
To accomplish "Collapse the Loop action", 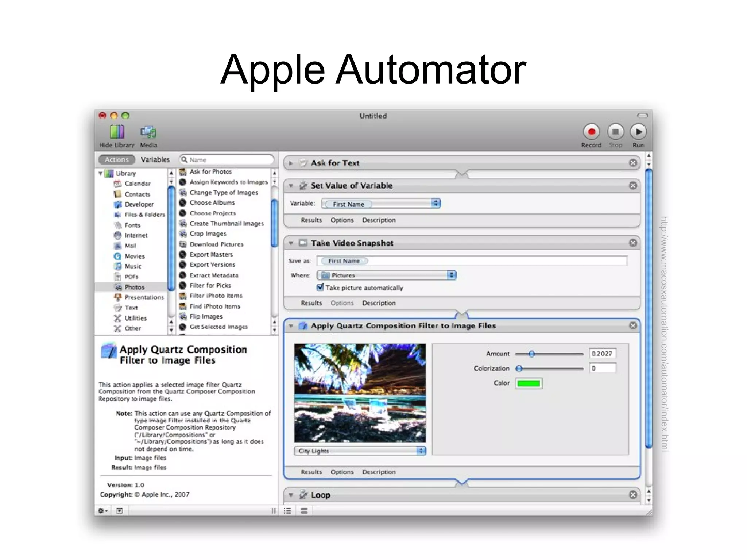I will [291, 495].
